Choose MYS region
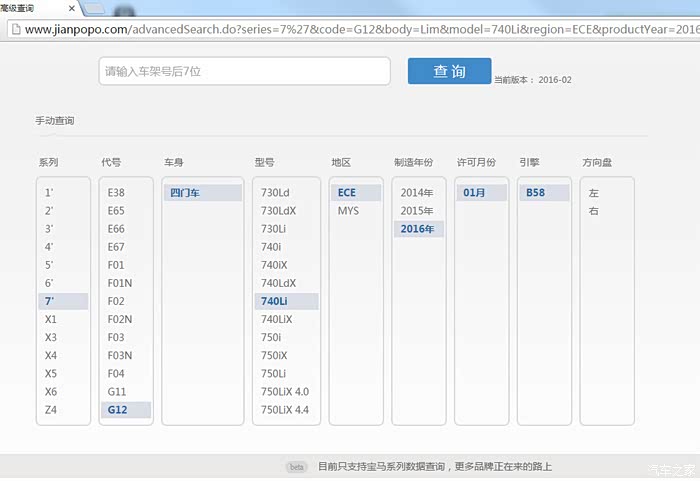 tap(348, 211)
